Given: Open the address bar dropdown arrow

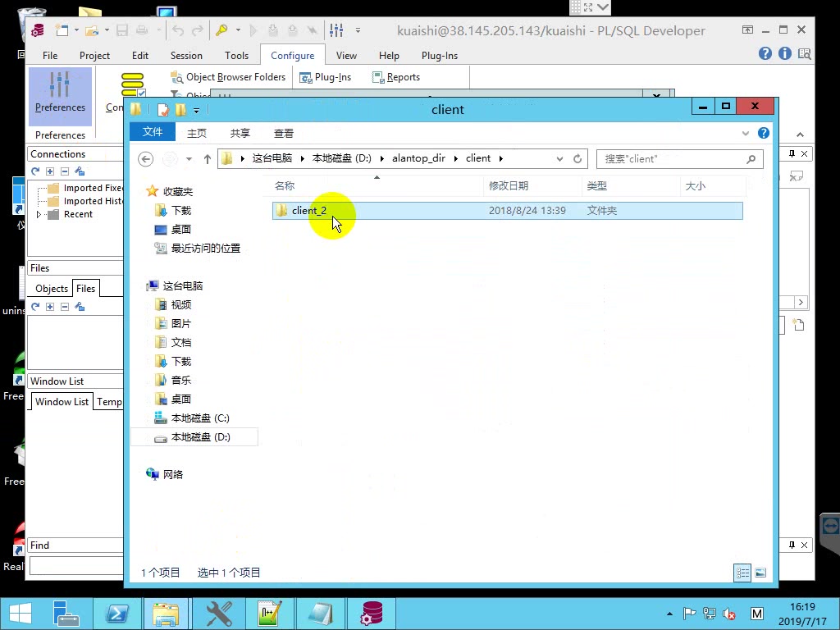Looking at the screenshot, I should tap(559, 158).
